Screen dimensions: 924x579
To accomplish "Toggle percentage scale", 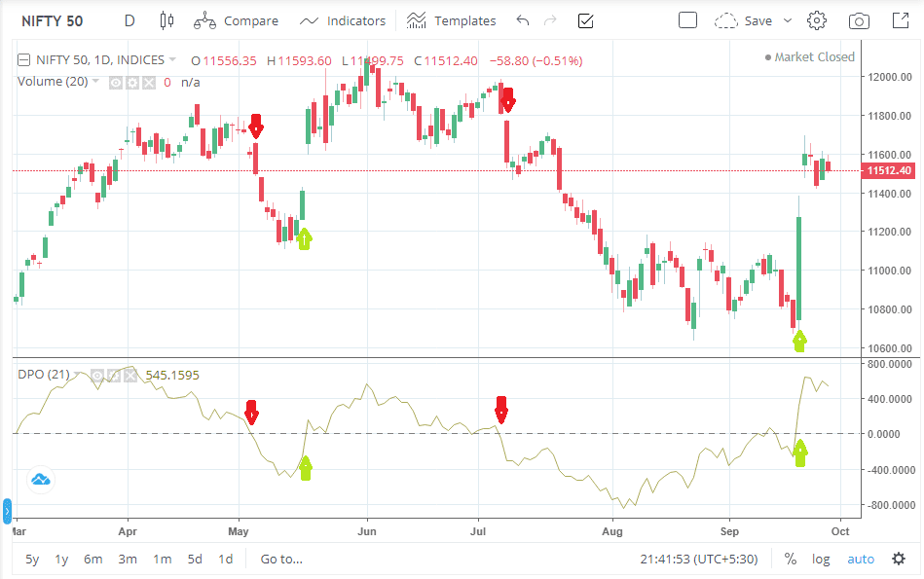I will tap(791, 559).
